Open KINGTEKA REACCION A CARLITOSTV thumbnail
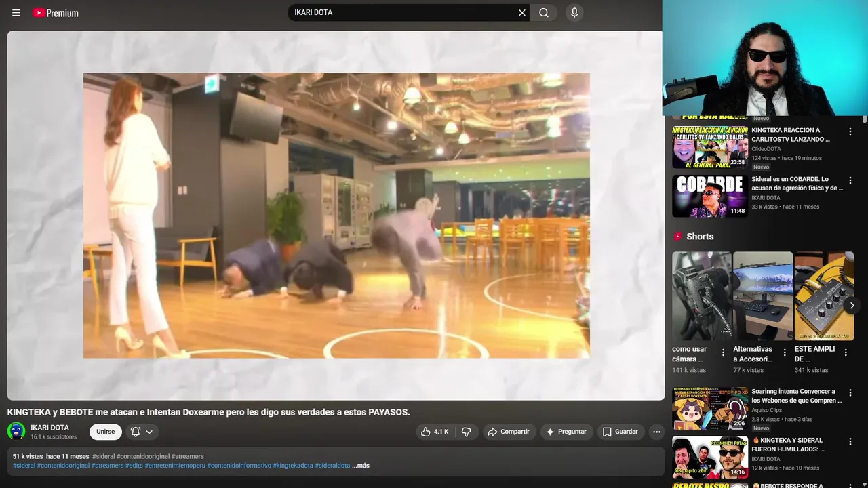 click(x=710, y=147)
